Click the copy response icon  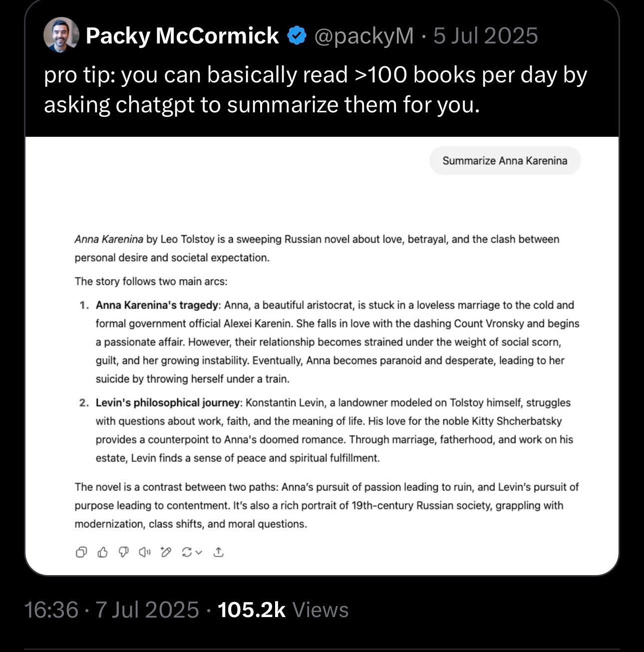(x=81, y=552)
